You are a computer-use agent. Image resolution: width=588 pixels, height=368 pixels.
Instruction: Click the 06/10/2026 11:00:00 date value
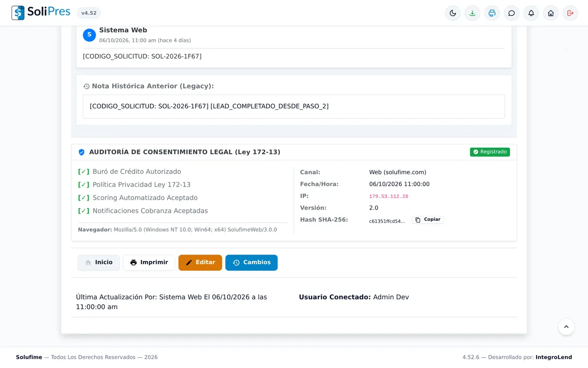399,184
